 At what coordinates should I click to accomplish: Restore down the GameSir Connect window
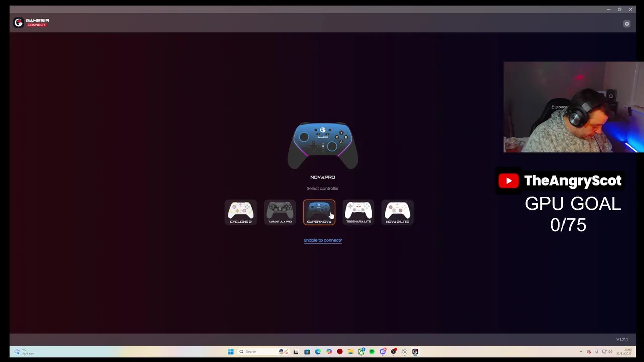[619, 9]
